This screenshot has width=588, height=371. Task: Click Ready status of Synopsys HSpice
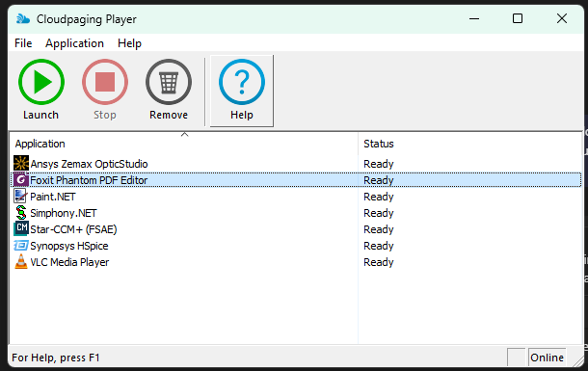point(379,246)
